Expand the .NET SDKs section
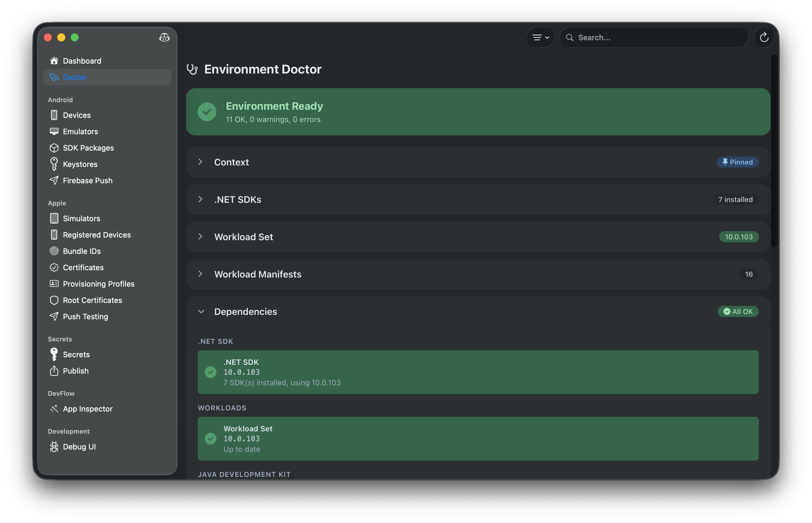Image resolution: width=812 pixels, height=523 pixels. (201, 199)
